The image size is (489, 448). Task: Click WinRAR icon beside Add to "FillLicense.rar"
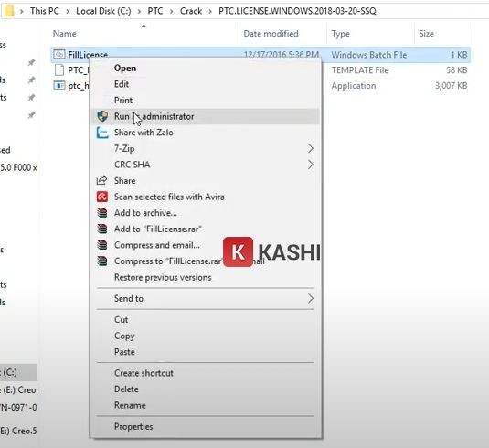102,229
